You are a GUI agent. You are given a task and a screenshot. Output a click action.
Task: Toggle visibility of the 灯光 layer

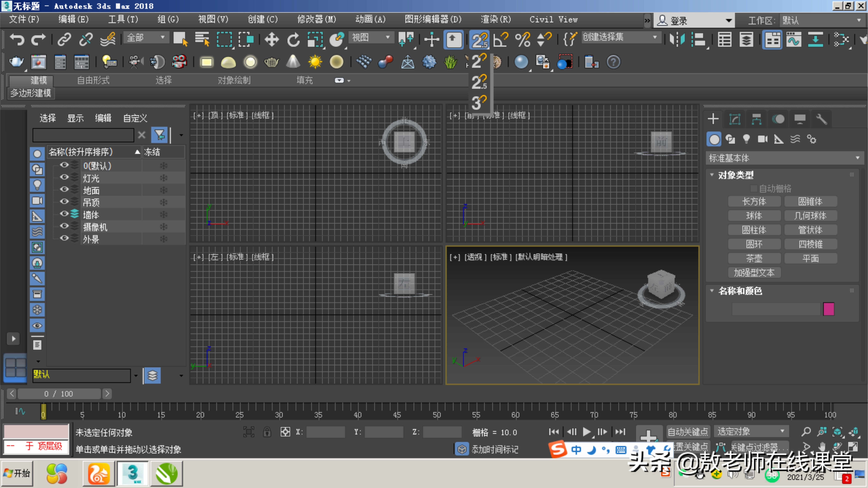tap(64, 178)
